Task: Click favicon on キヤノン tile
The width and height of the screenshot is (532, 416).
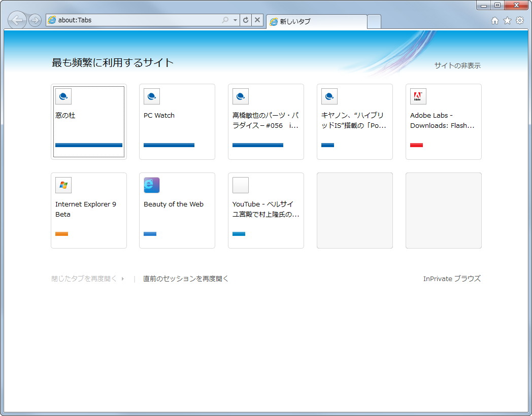Action: (x=329, y=96)
